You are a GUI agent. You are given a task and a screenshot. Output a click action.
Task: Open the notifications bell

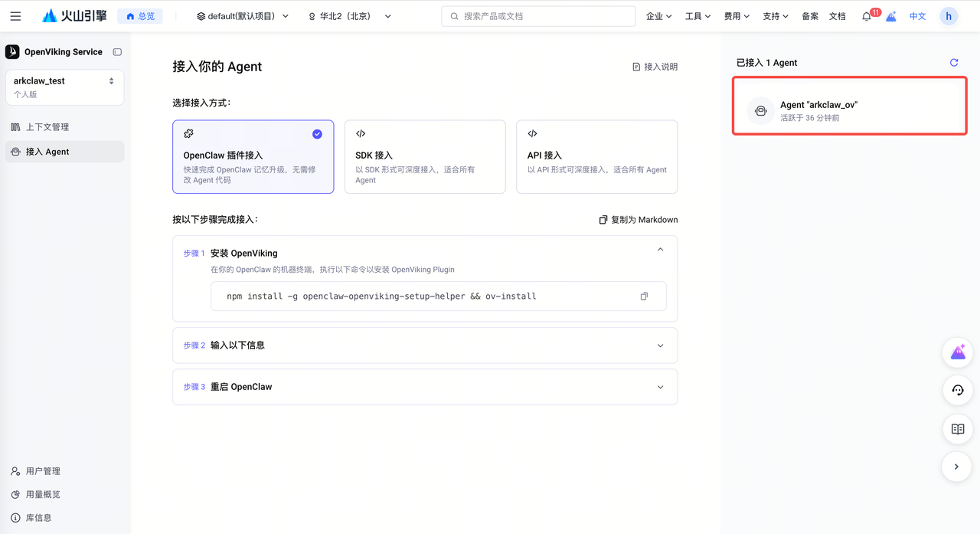[x=867, y=16]
